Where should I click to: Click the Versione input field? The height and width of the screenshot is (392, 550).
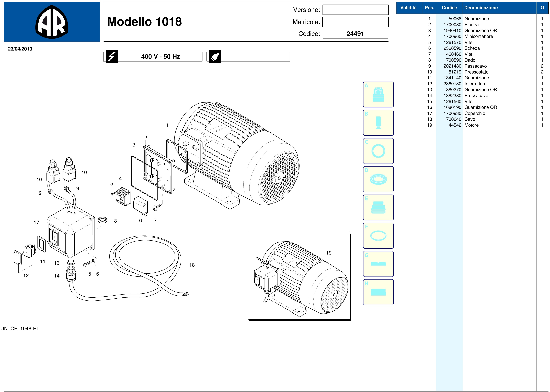coord(355,10)
